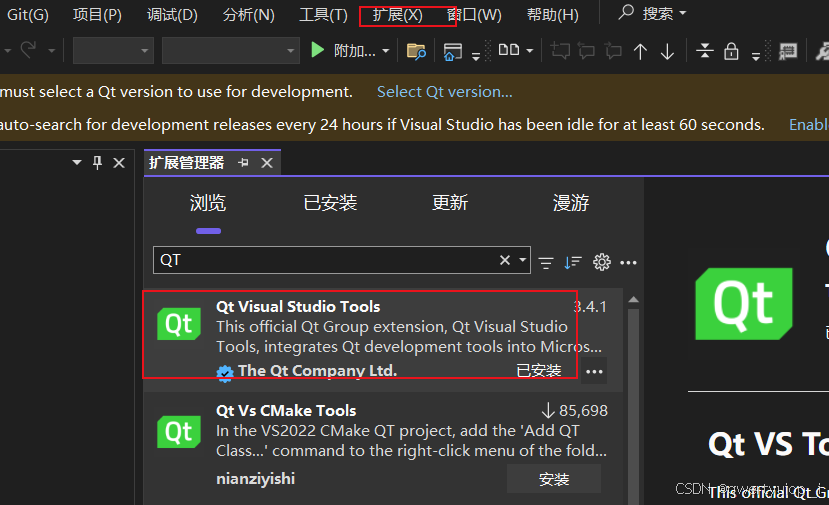The image size is (829, 505).
Task: Open the 调试(D) menu
Action: [172, 14]
